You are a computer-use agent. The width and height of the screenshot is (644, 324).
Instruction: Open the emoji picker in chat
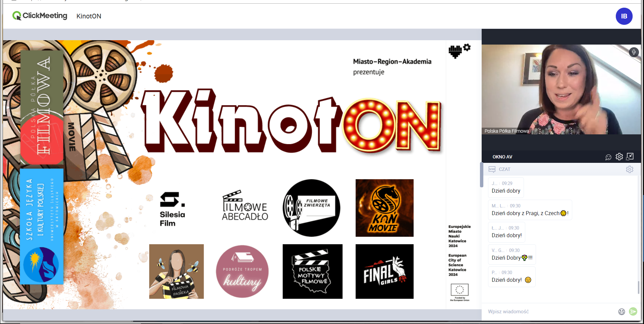click(622, 312)
